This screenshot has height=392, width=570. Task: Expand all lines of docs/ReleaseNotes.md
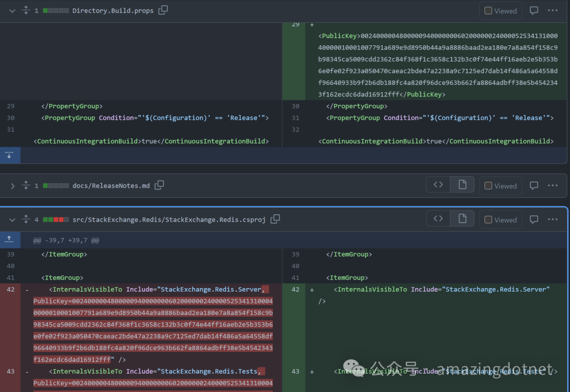click(x=26, y=185)
